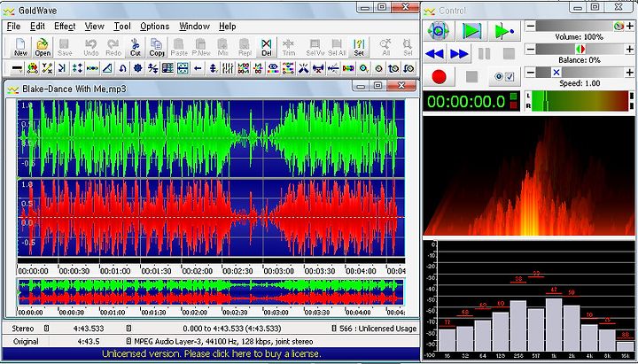The height and width of the screenshot is (364, 638).
Task: Click the buy a license banner link
Action: coord(211,353)
